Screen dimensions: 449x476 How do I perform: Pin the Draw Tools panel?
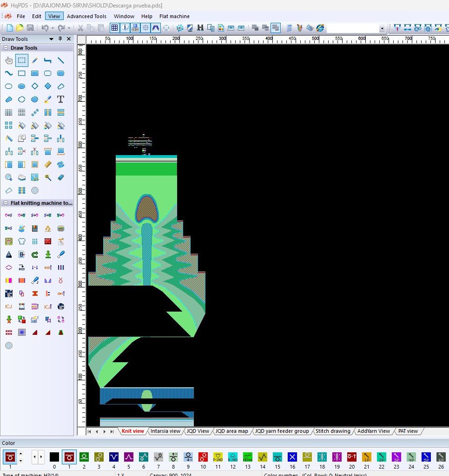point(60,39)
